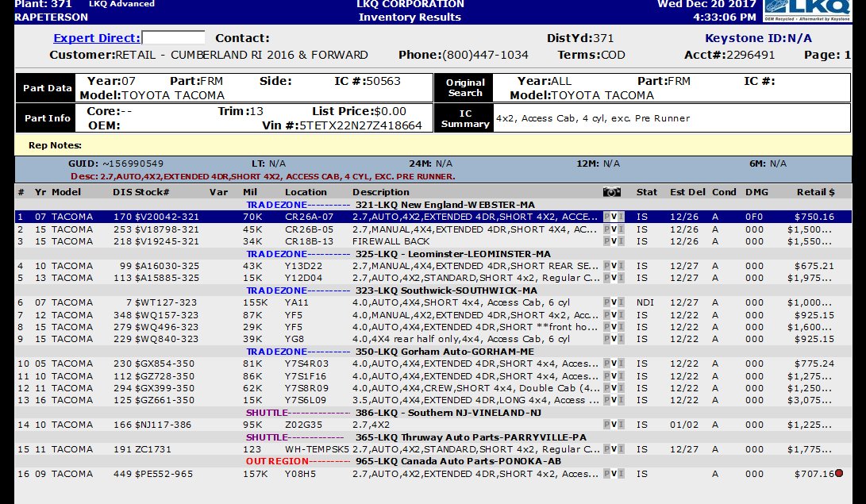Click location CR26A-07
Image resolution: width=866 pixels, height=504 pixels.
point(310,217)
